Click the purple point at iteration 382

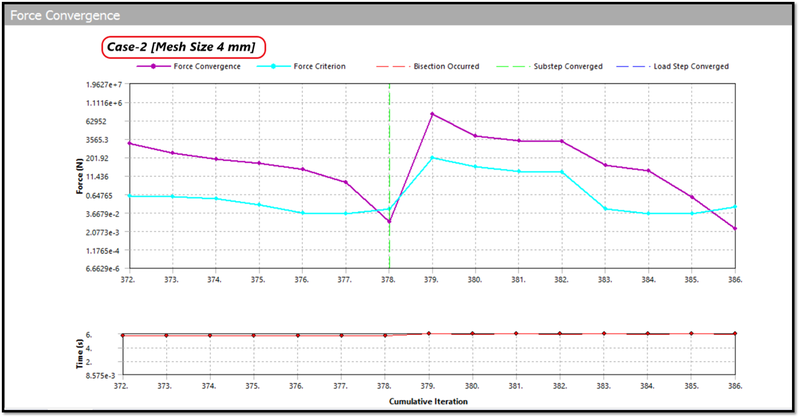pyautogui.click(x=562, y=141)
